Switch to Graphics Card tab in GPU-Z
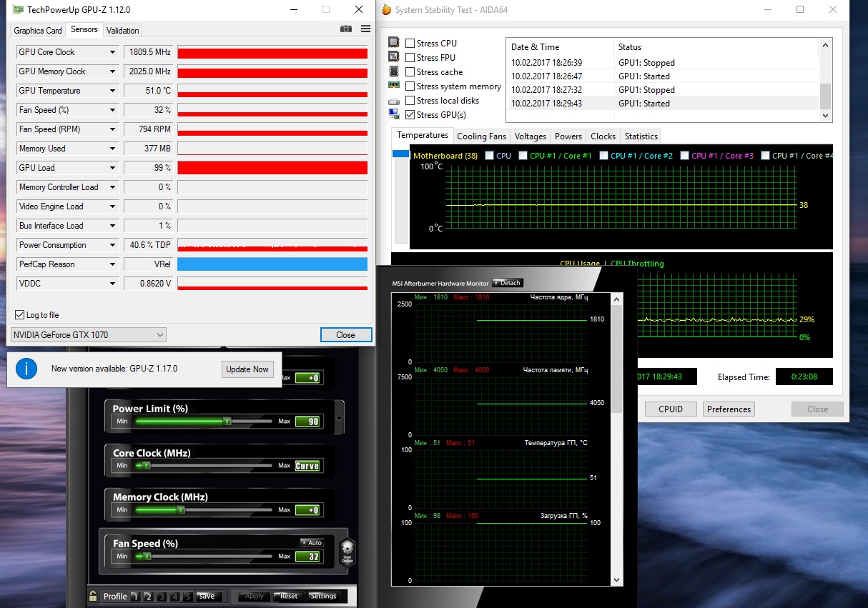868x608 pixels. [38, 30]
